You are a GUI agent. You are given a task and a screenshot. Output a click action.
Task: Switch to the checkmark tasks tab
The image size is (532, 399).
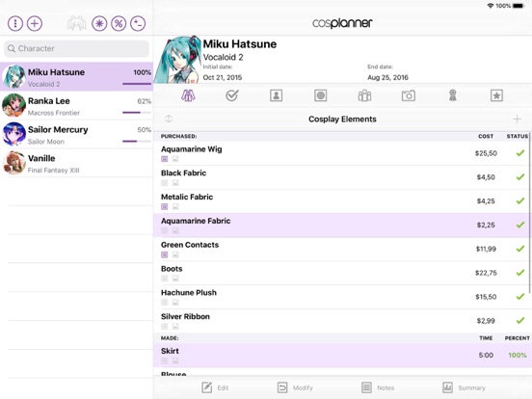pyautogui.click(x=232, y=95)
